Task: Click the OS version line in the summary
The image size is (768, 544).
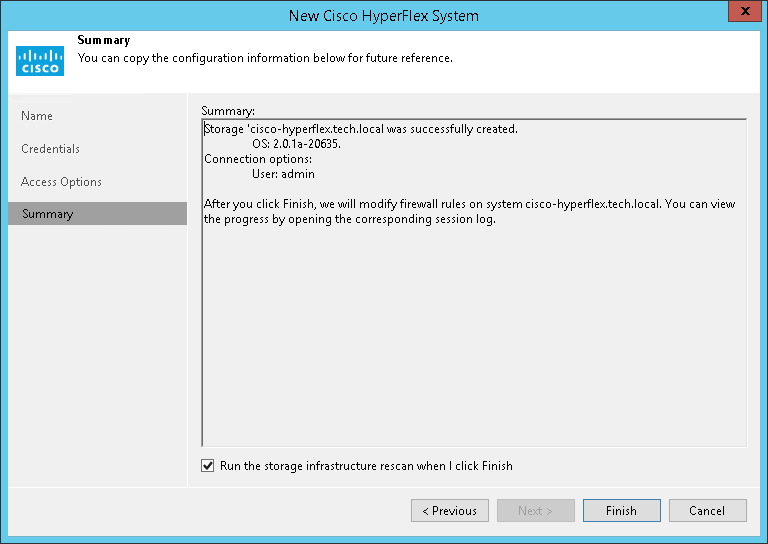Action: pos(296,144)
